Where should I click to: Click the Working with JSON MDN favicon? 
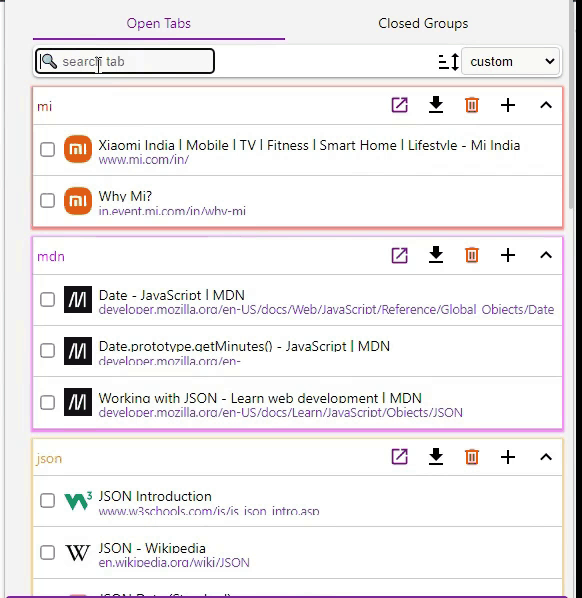click(78, 402)
